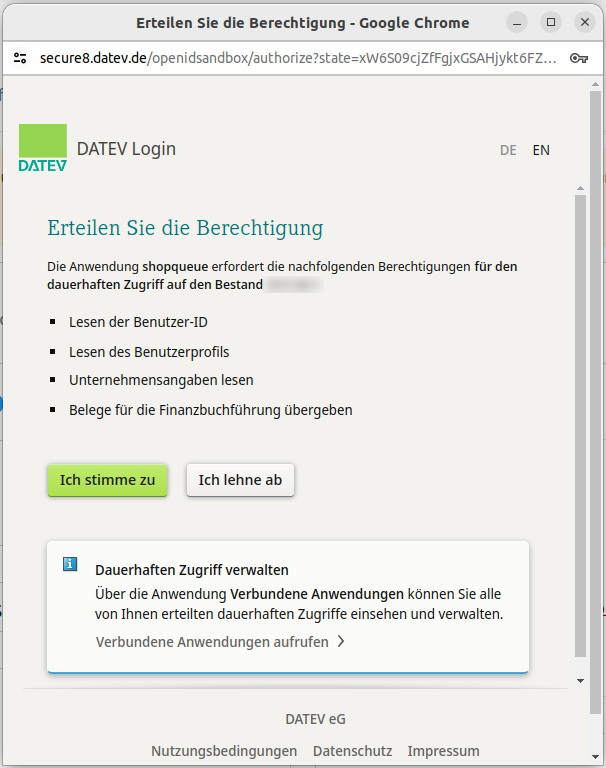The height and width of the screenshot is (768, 606).
Task: Switch language to EN
Action: tap(541, 150)
